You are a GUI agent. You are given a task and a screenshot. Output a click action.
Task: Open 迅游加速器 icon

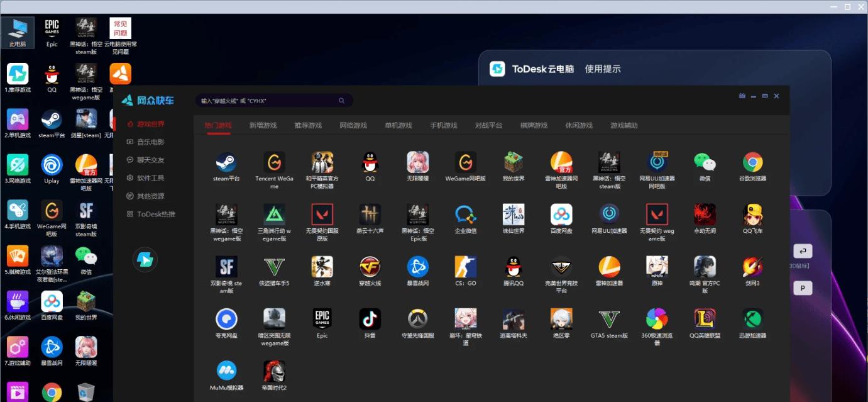coord(752,319)
